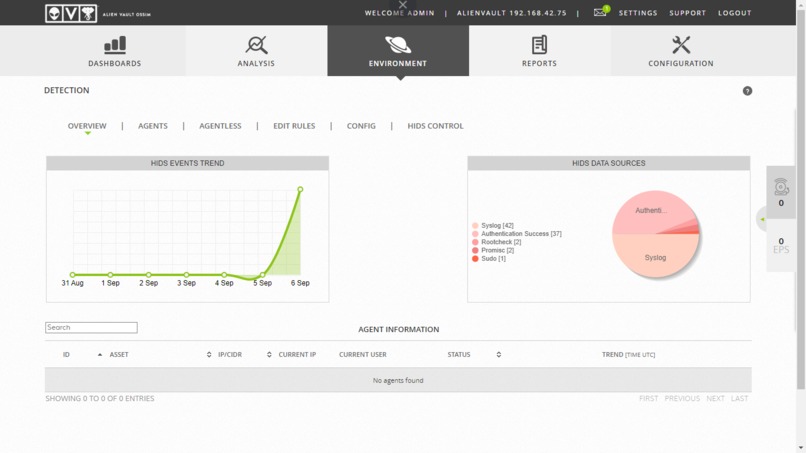
Task: Click the Promisc [2] legend entry
Action: [498, 250]
